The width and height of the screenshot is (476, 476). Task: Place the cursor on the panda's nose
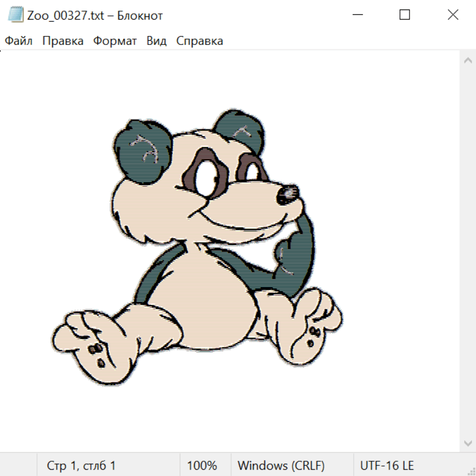coord(288,195)
